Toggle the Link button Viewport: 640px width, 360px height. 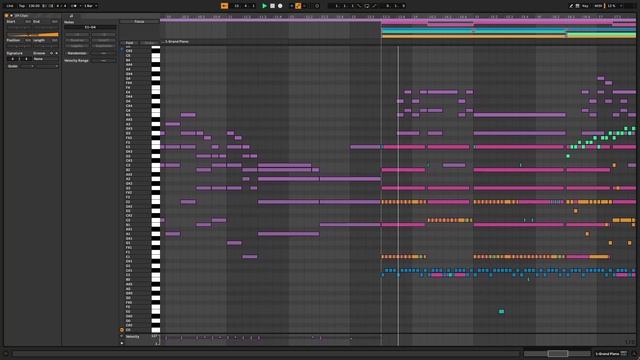pyautogui.click(x=10, y=6)
